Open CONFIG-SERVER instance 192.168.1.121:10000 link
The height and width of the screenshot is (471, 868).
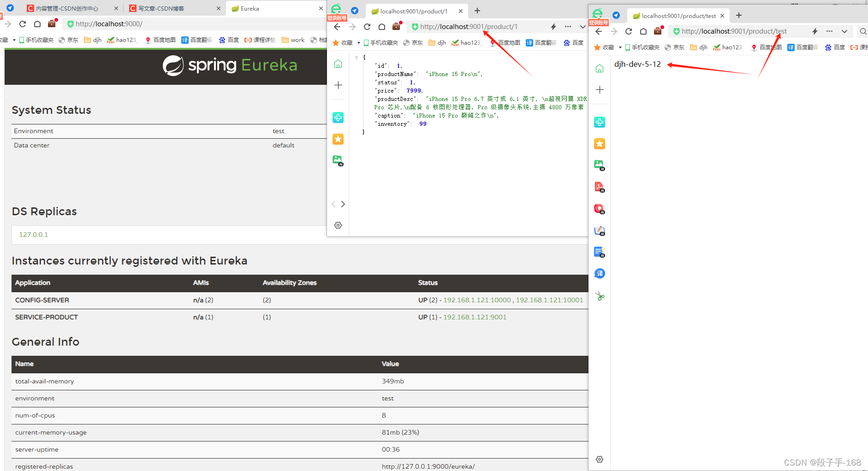click(x=477, y=300)
